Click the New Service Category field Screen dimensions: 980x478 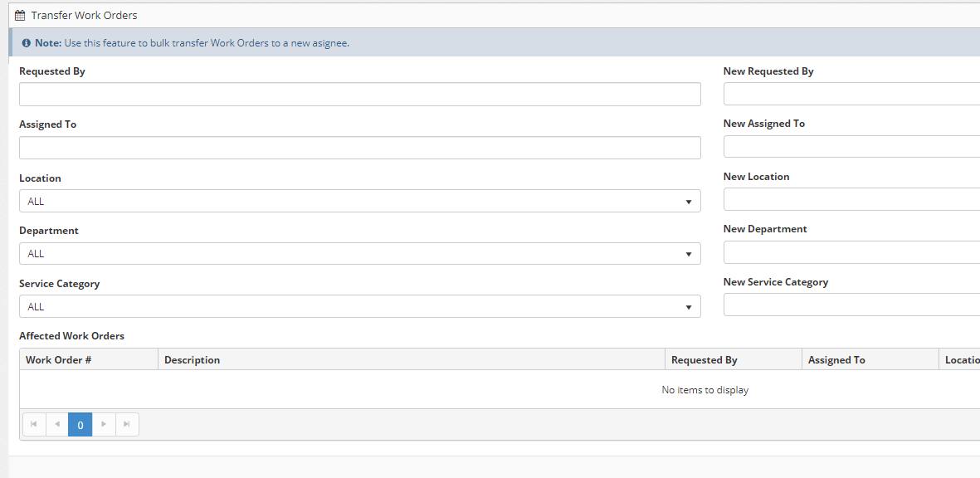point(851,305)
